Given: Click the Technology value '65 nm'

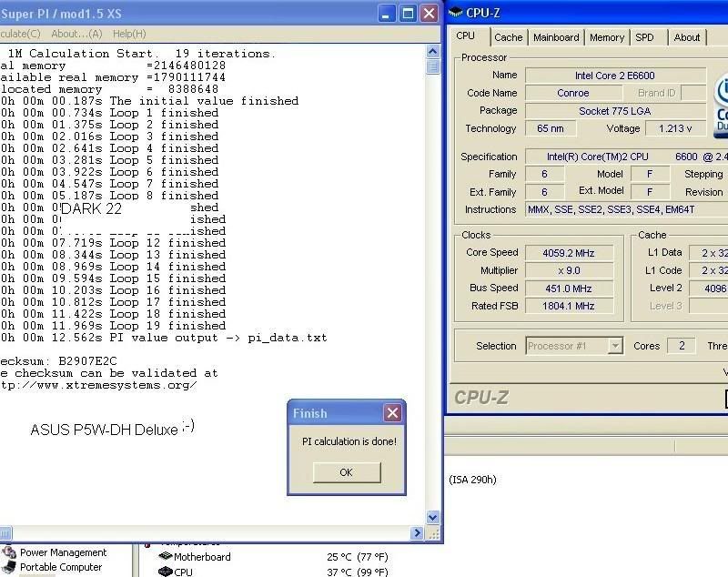Looking at the screenshot, I should point(551,128).
